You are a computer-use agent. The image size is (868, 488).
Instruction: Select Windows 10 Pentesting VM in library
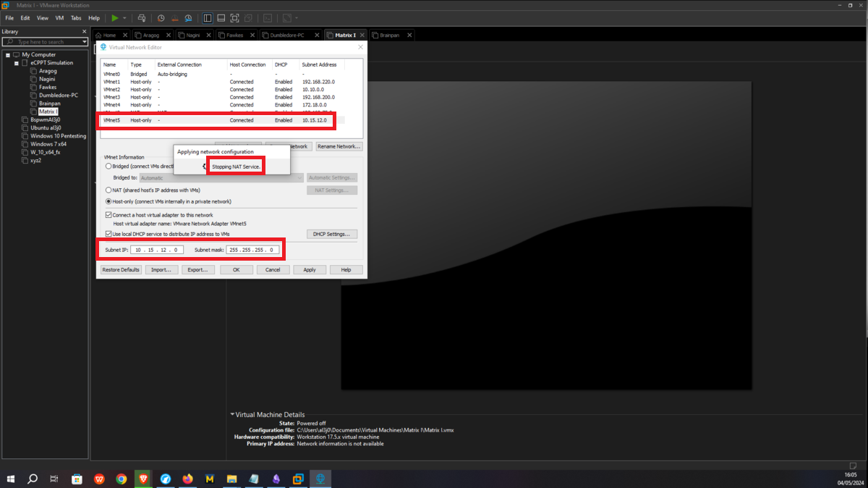[58, 136]
